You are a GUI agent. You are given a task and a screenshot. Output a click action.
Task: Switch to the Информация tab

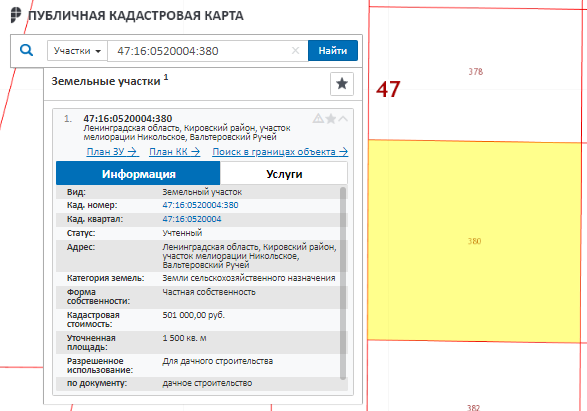(138, 174)
